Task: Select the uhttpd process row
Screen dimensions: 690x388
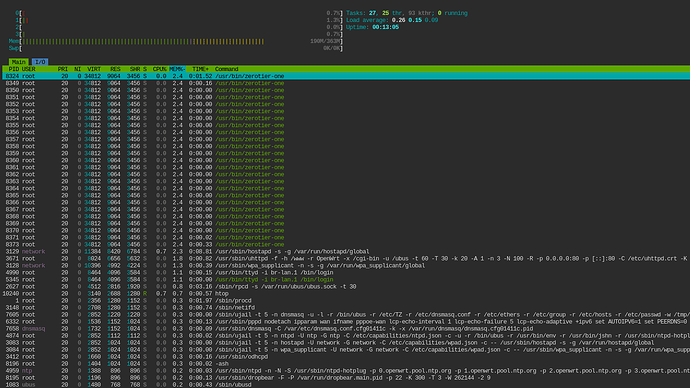Action: point(346,259)
